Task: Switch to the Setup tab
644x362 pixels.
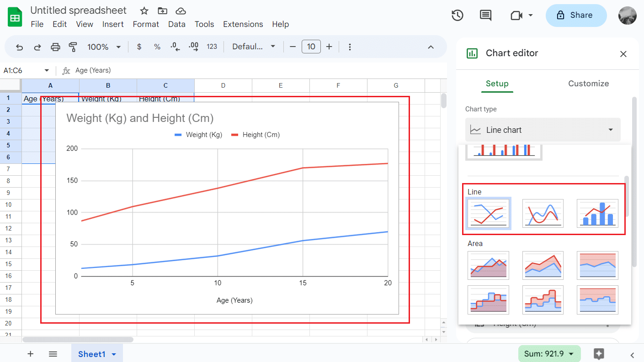Action: point(497,84)
